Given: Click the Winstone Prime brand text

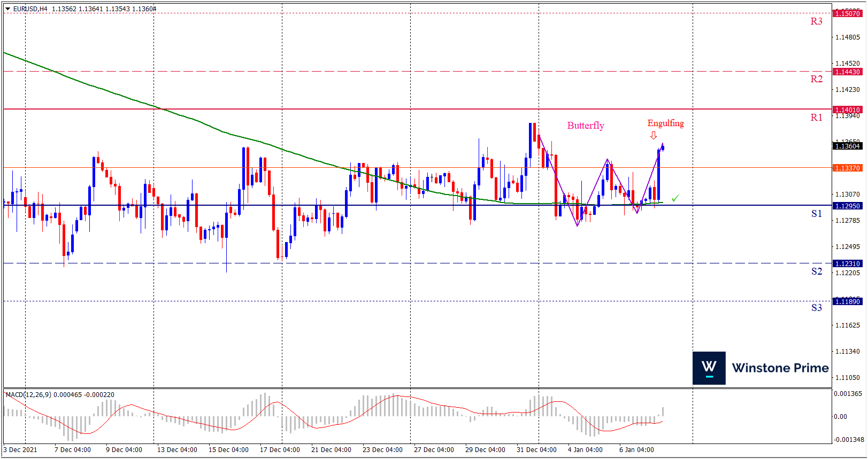Looking at the screenshot, I should click(x=780, y=368).
